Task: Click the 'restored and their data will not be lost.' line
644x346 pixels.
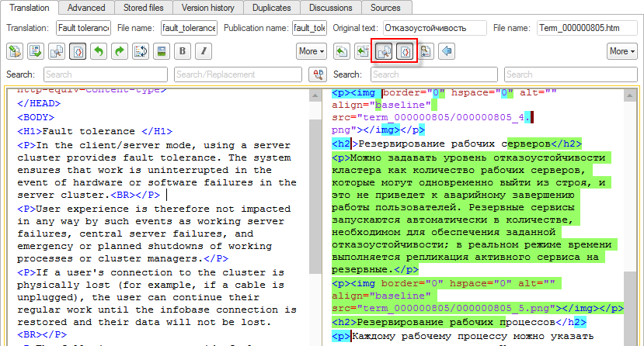Action: 144,322
